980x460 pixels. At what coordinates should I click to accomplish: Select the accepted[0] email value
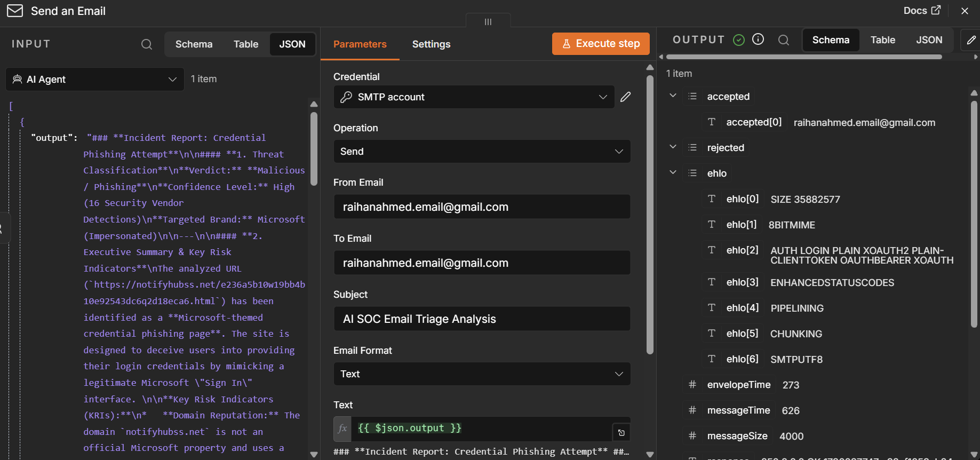click(x=864, y=123)
